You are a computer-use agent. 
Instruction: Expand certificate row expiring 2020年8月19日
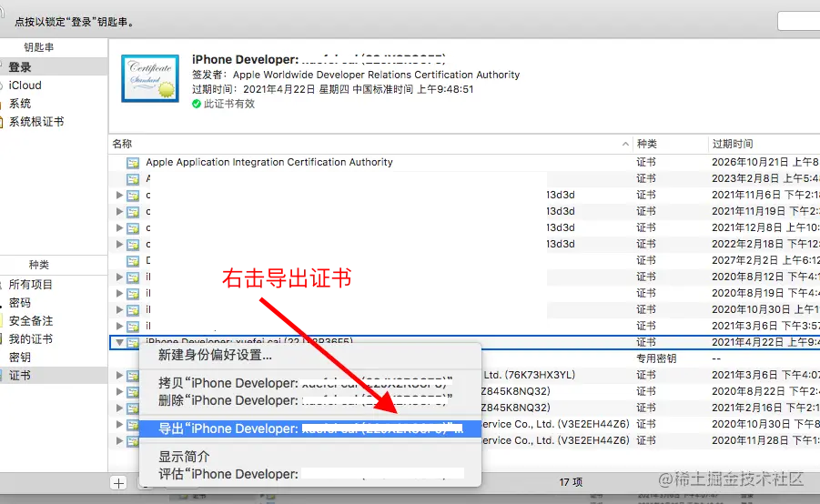pos(119,293)
